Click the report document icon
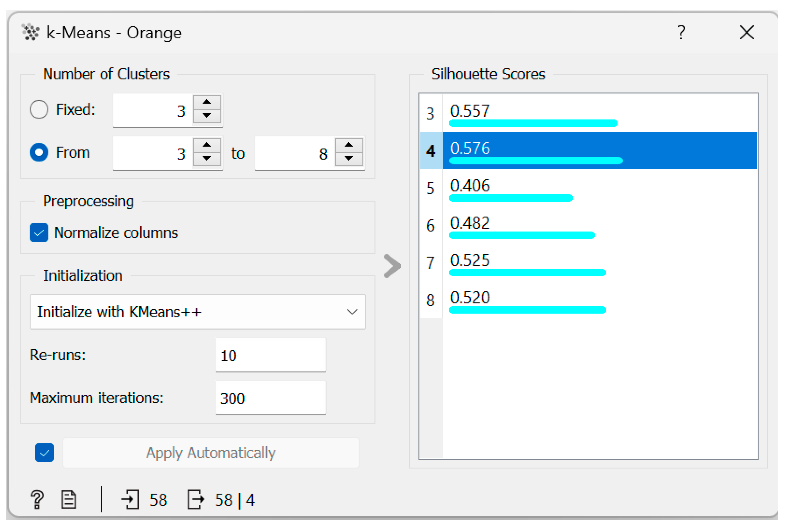Image resolution: width=786 pixels, height=532 pixels. pos(69,499)
